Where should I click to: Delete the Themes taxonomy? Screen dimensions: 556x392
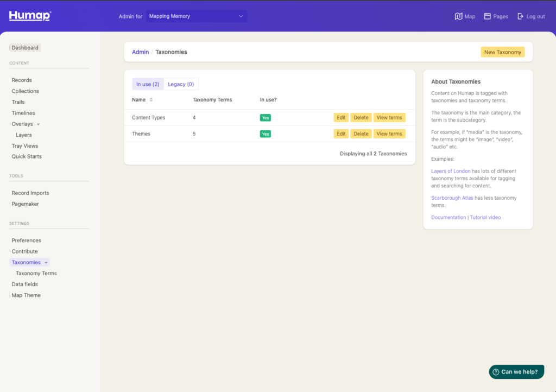(x=361, y=134)
